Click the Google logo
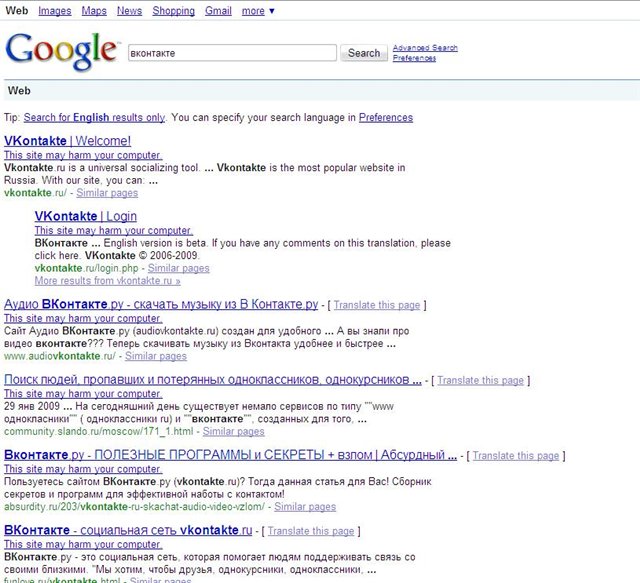640x583 pixels. click(62, 51)
